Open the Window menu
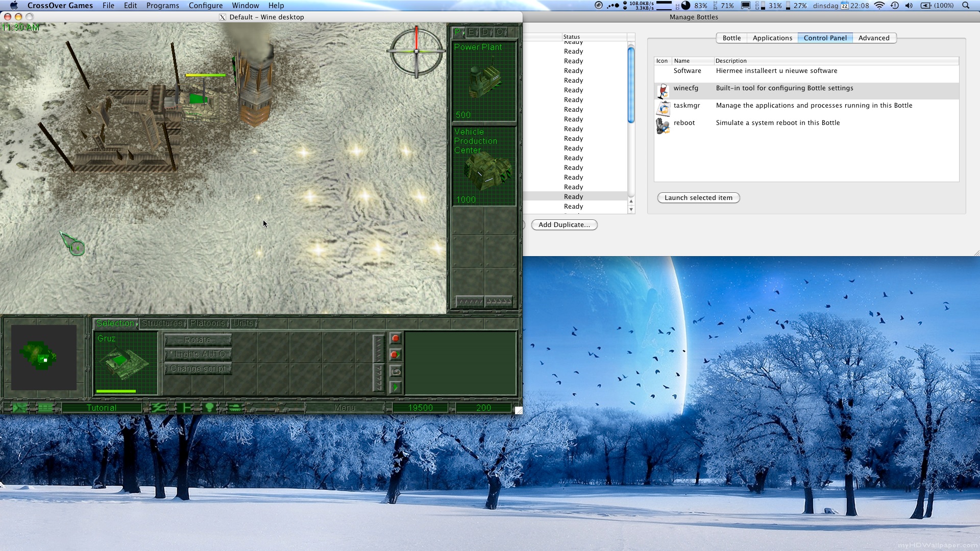 pyautogui.click(x=246, y=6)
